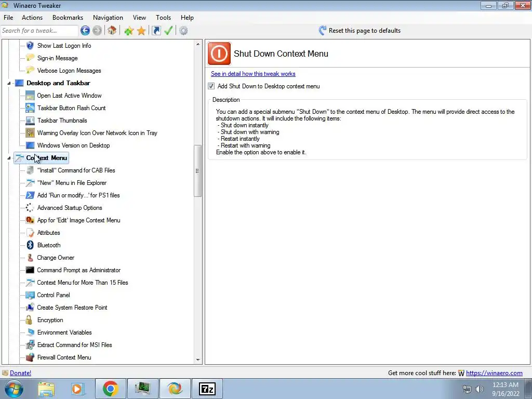Click the Bluetooth icon in the tree
Screen dimensions: 532x399
(30, 245)
